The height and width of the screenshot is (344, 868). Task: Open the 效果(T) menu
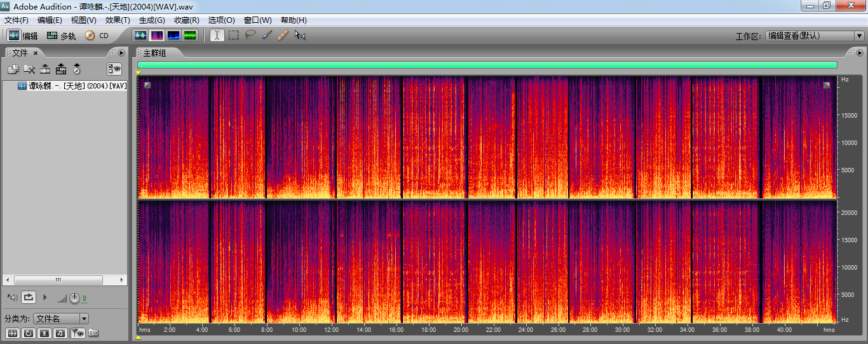pos(118,20)
